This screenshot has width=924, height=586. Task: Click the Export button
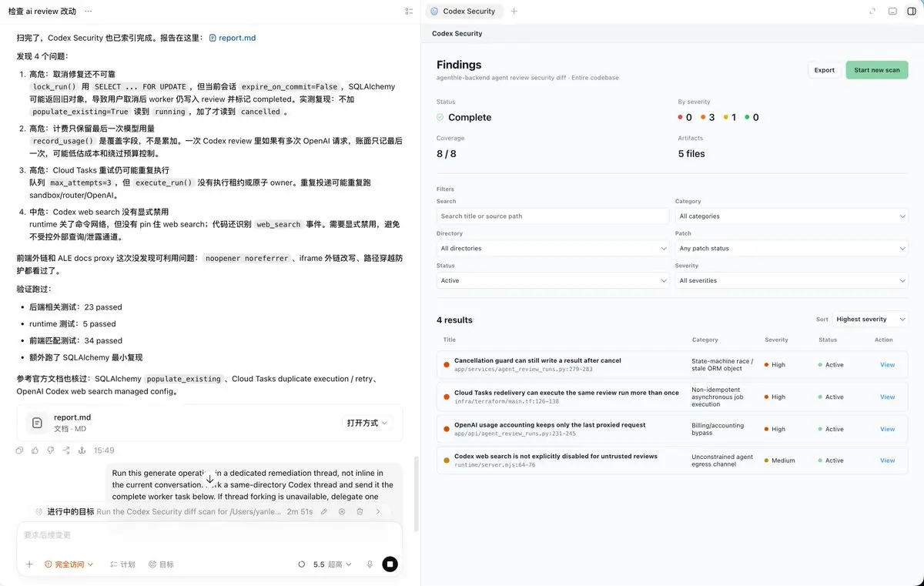(825, 70)
